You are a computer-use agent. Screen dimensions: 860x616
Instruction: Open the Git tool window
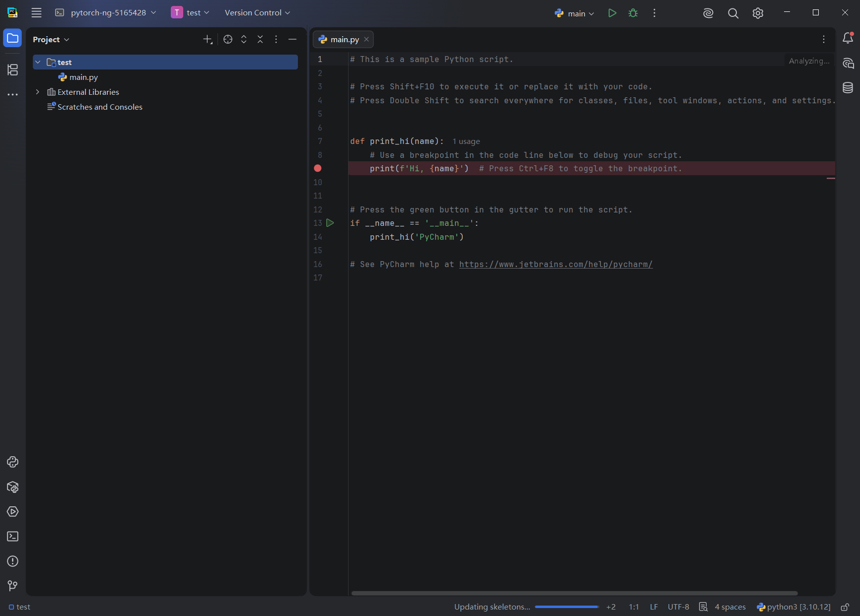12,586
